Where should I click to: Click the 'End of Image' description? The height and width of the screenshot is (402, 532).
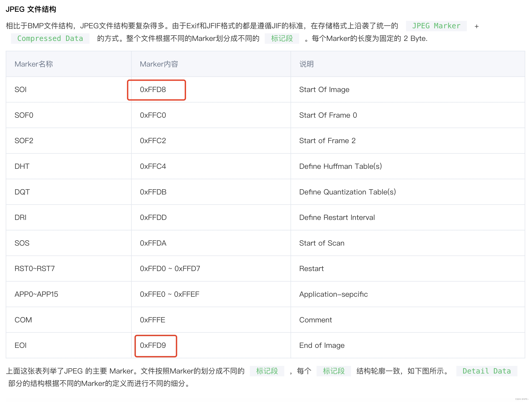[322, 345]
